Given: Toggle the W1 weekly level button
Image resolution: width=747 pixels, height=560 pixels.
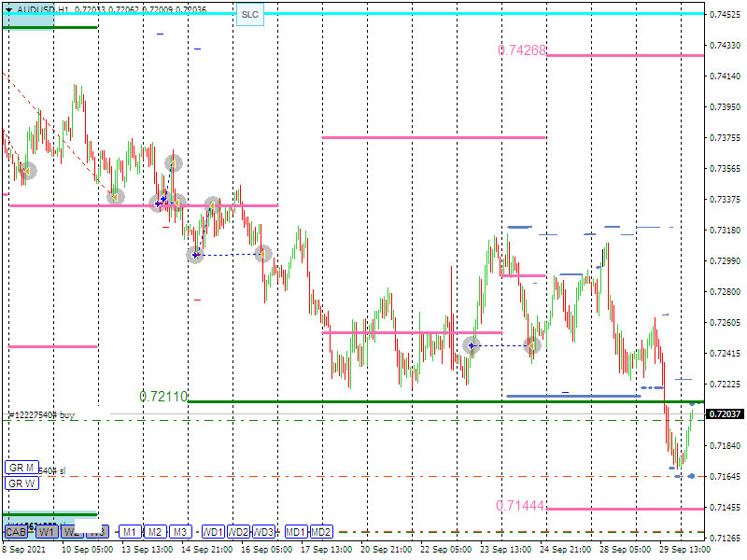Looking at the screenshot, I should click(47, 531).
